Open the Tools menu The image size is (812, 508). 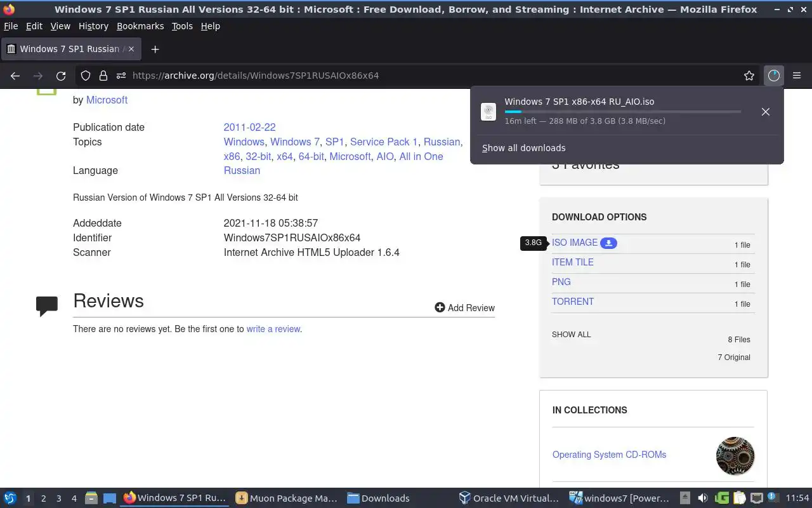pos(182,26)
